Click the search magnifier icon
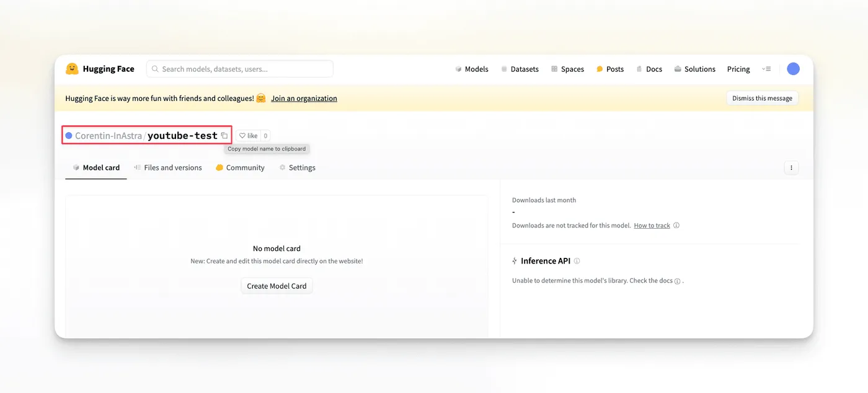The height and width of the screenshot is (393, 868). point(155,69)
